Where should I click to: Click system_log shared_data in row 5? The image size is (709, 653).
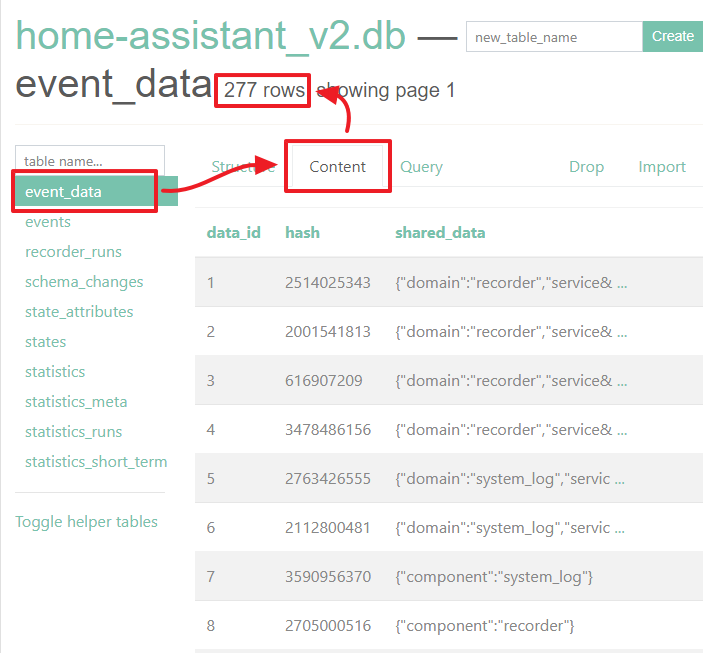pyautogui.click(x=510, y=479)
